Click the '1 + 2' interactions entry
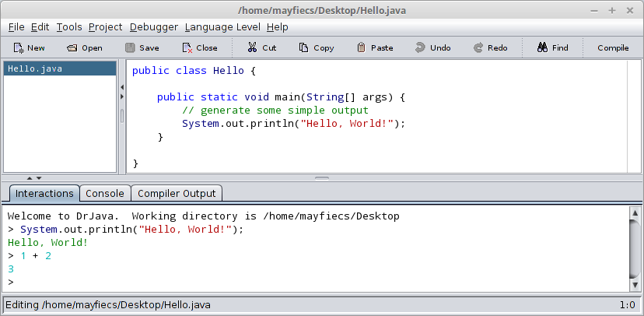644x316 pixels. [x=36, y=256]
